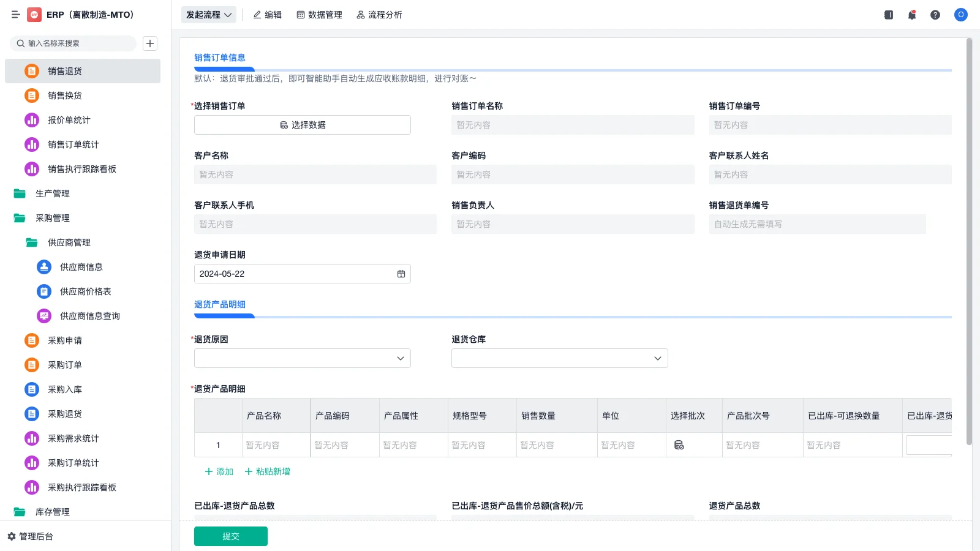Click the user avatar icon top right
Image resolution: width=980 pixels, height=551 pixels.
[960, 15]
